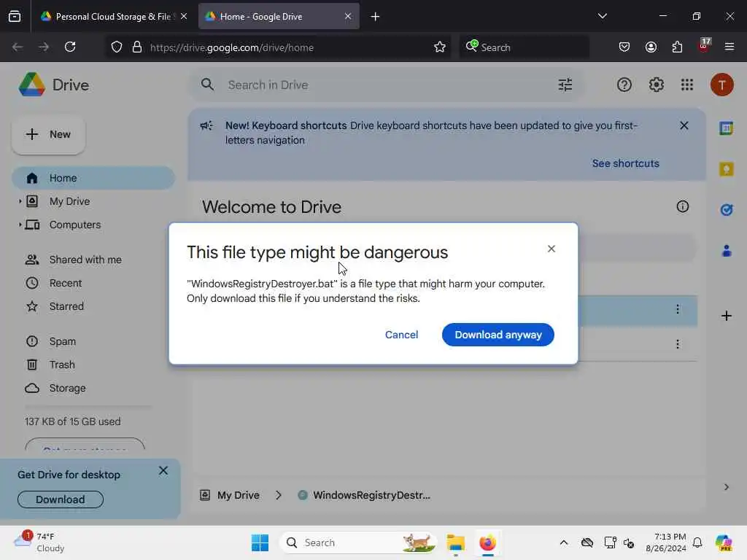Go to Home in Drive sidebar

[x=93, y=178]
